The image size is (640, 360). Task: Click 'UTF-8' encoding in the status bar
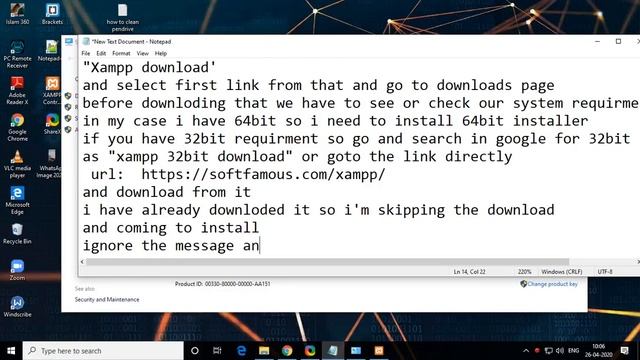coord(605,271)
